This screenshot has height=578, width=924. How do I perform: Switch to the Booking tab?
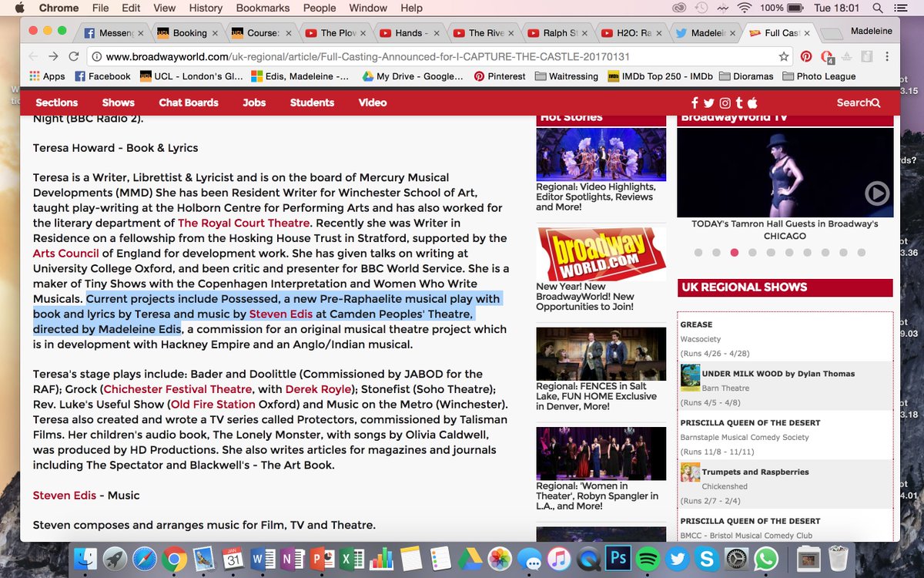pyautogui.click(x=183, y=33)
